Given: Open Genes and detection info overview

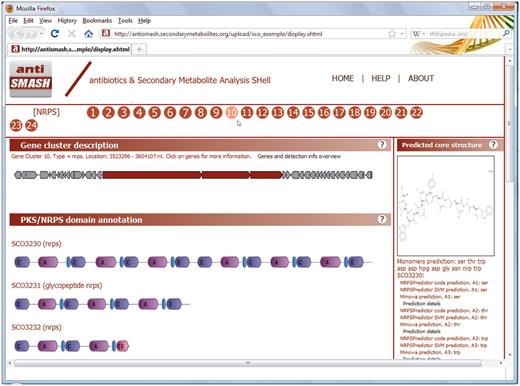Looking at the screenshot, I should [x=299, y=156].
